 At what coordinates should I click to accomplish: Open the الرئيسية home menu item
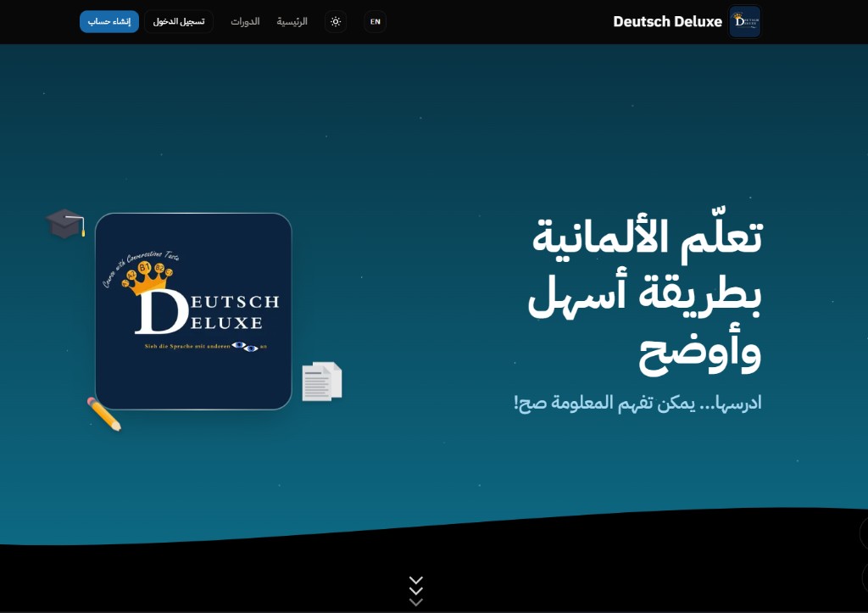click(x=292, y=21)
